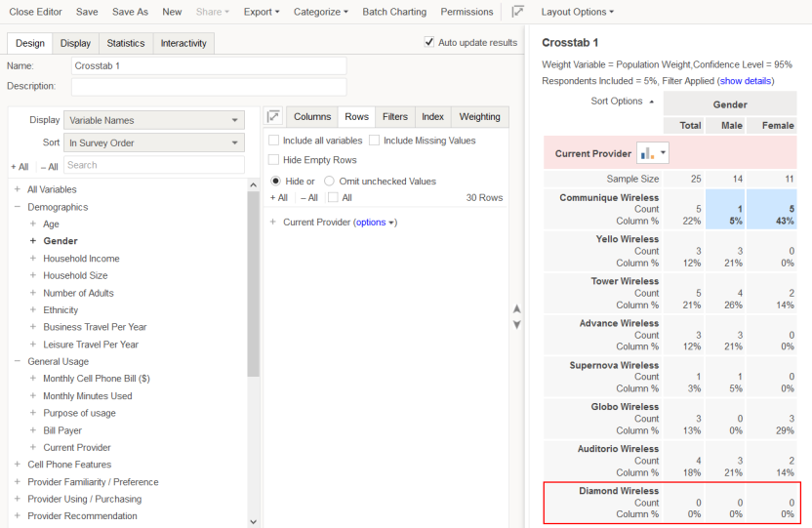The width and height of the screenshot is (812, 528).
Task: Check the All checkbox in Rows panel
Action: click(x=333, y=197)
